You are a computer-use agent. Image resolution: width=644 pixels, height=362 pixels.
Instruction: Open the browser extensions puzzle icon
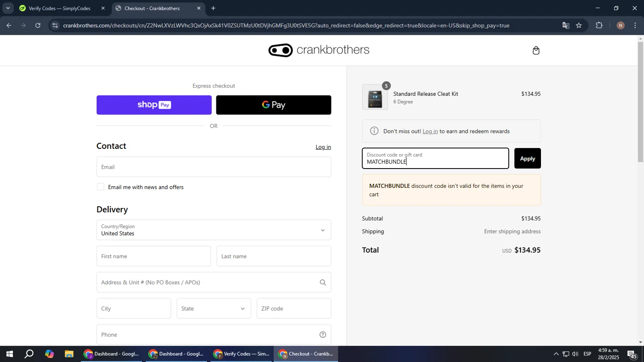(599, 25)
